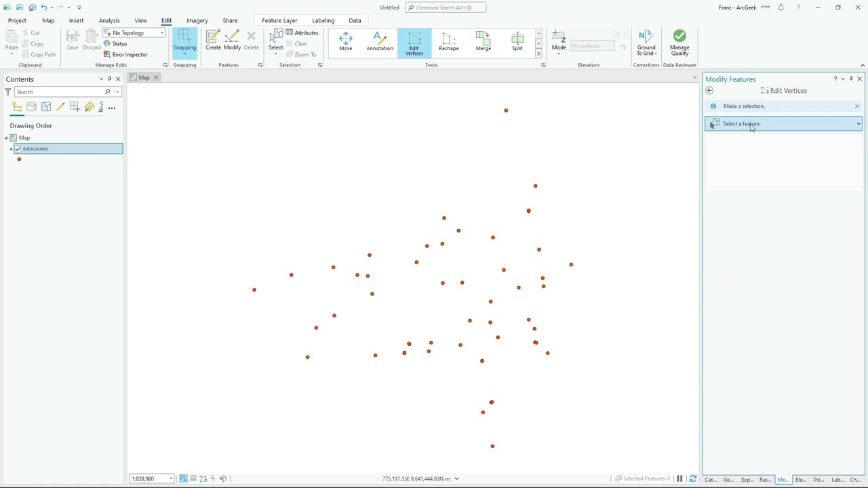868x488 pixels.
Task: Pick the Split tool
Action: click(517, 42)
